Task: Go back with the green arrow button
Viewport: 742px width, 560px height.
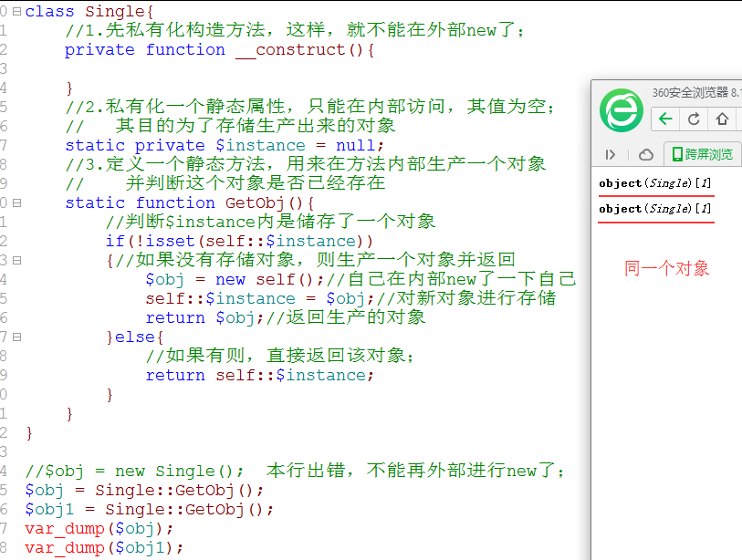Action: (665, 119)
